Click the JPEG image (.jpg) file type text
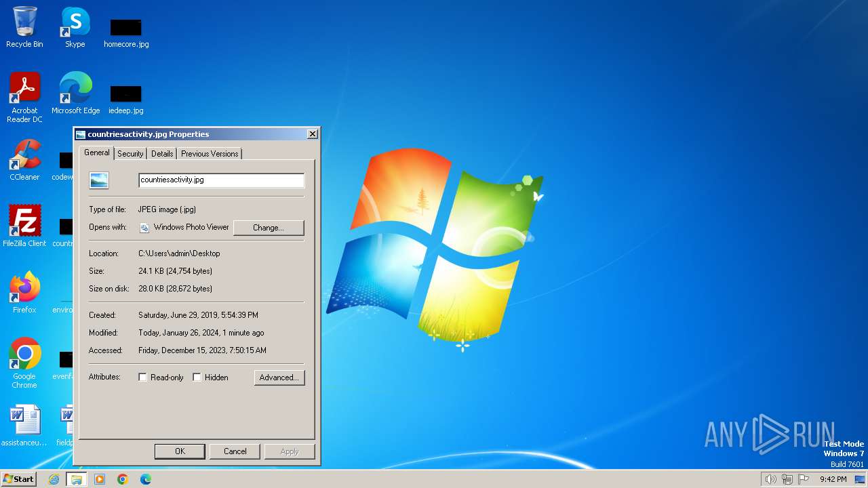Viewport: 868px width, 488px height. (x=167, y=209)
